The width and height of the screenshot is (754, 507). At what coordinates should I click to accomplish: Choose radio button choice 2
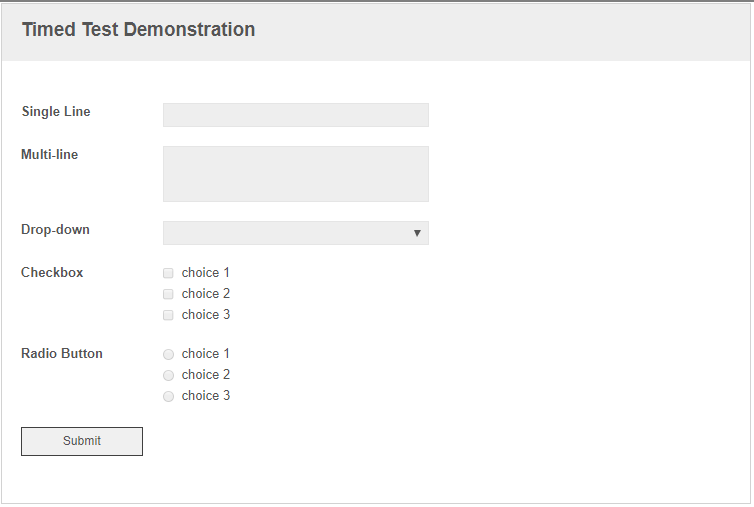(x=168, y=375)
